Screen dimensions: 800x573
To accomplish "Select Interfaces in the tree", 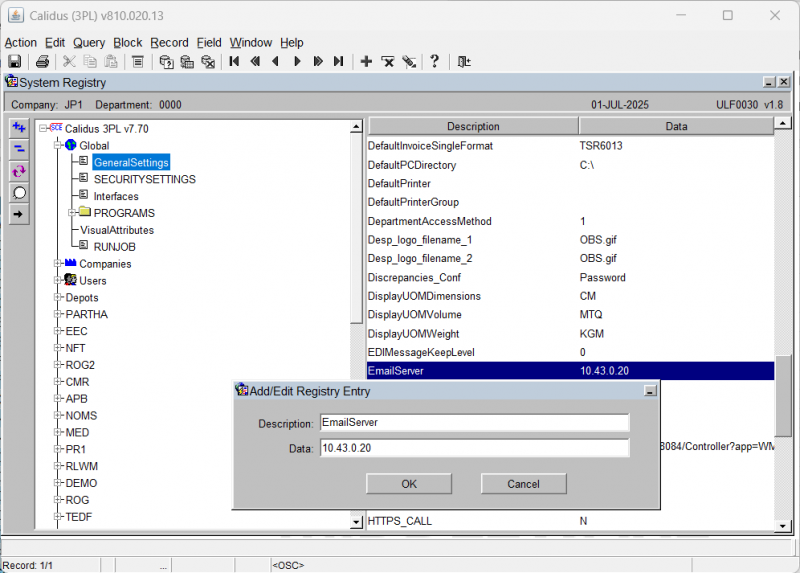I will coord(116,196).
